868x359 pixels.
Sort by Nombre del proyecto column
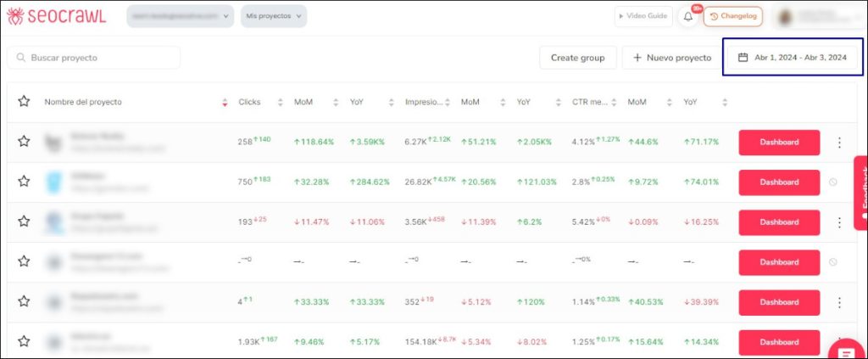(x=225, y=103)
